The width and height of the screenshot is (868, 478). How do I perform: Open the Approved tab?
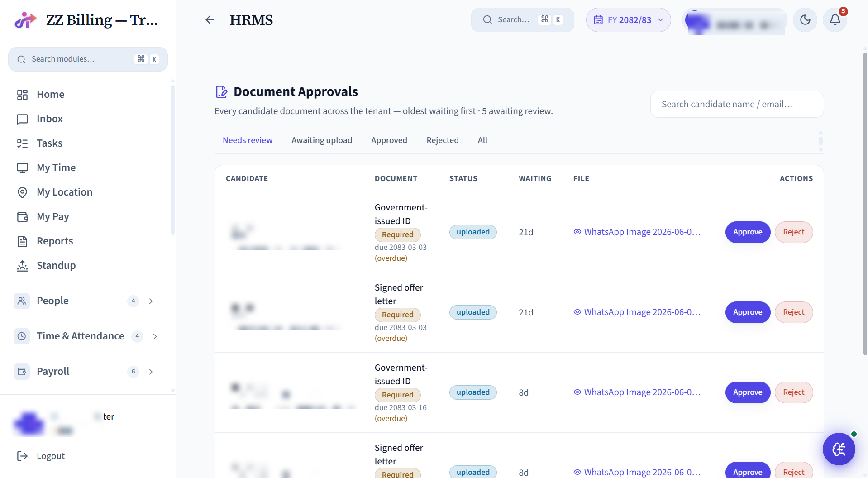pos(389,140)
